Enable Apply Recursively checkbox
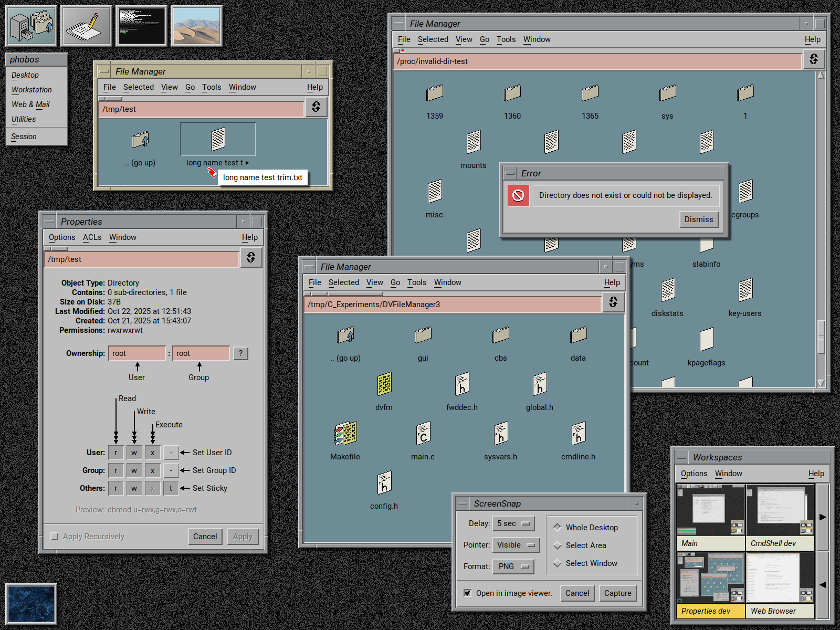840x630 pixels. point(55,537)
